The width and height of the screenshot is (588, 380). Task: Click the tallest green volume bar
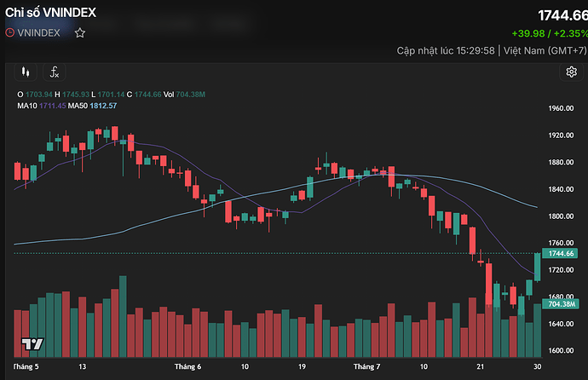[x=123, y=316]
